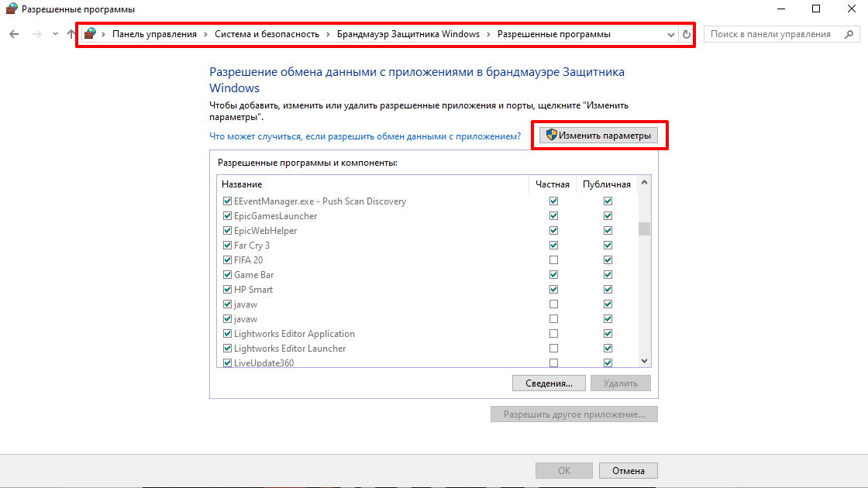Toggle Far Cry 3 public network checkbox
The width and height of the screenshot is (868, 488).
click(x=608, y=245)
